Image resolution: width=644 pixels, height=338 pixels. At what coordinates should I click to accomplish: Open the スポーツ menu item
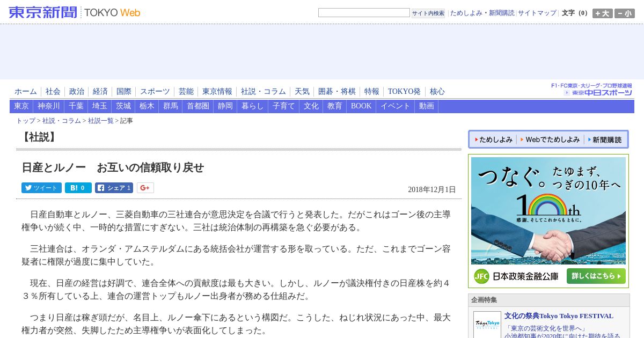coord(155,92)
